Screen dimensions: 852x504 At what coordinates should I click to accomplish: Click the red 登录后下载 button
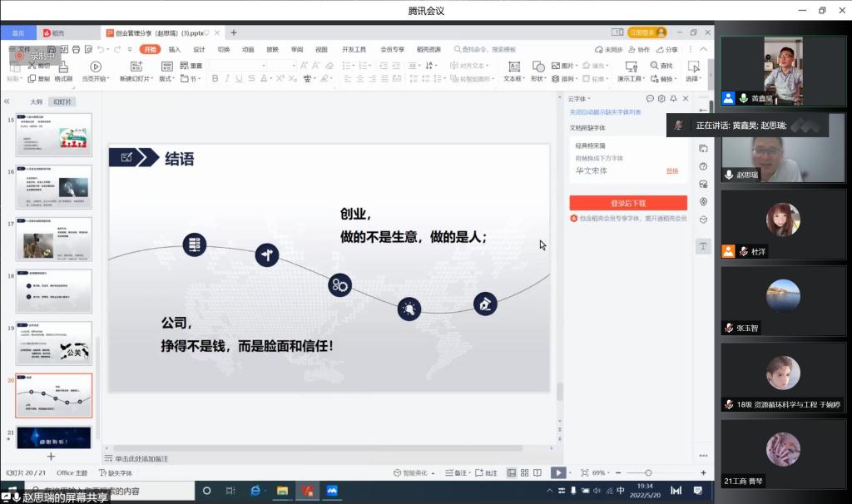[628, 203]
